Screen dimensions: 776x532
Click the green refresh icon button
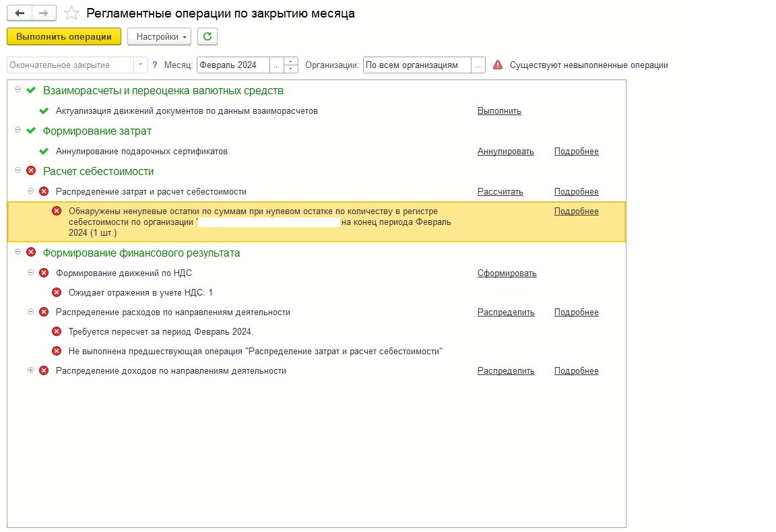pyautogui.click(x=207, y=37)
